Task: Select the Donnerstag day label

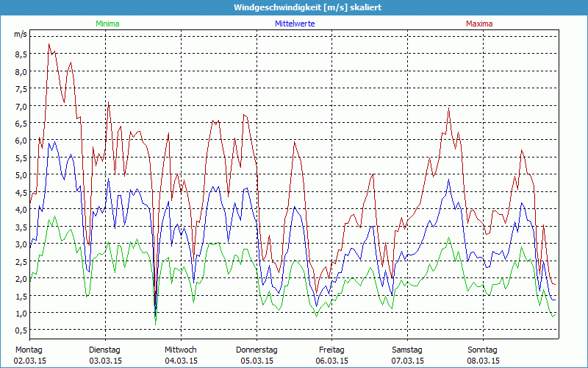Action: pyautogui.click(x=257, y=350)
